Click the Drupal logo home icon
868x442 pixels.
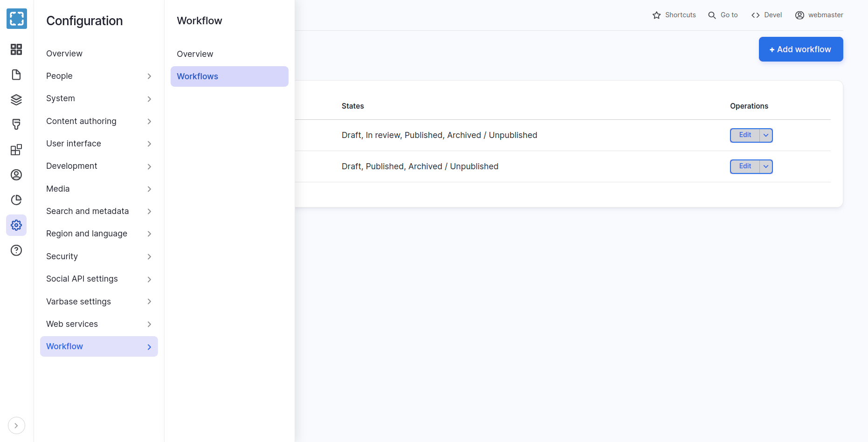tap(17, 19)
